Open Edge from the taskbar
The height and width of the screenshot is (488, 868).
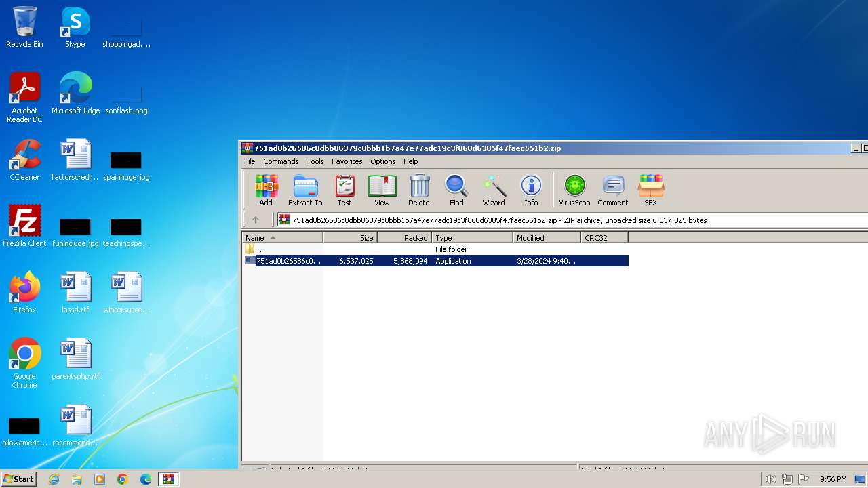[146, 479]
